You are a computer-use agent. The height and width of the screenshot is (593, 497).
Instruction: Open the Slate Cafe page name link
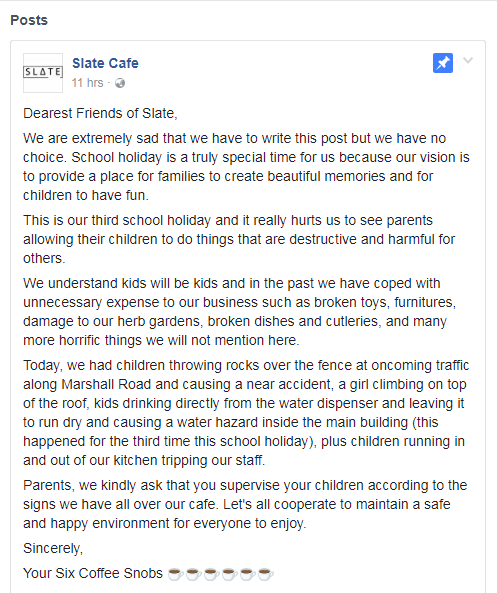(105, 63)
